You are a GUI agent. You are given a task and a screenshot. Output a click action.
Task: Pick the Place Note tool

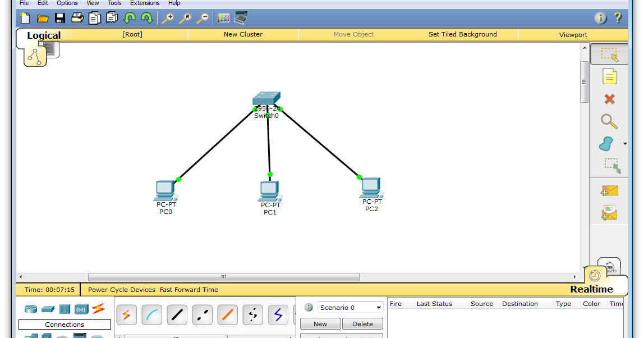(609, 76)
